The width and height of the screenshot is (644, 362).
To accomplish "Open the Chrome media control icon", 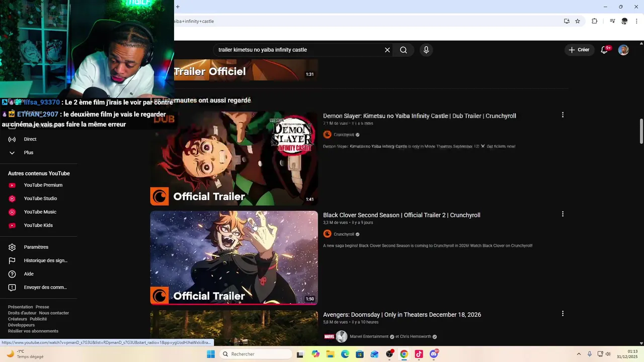I will (612, 21).
